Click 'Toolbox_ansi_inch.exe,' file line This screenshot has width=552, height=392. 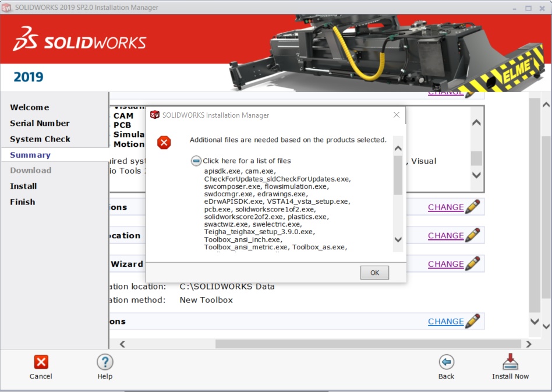[243, 239]
